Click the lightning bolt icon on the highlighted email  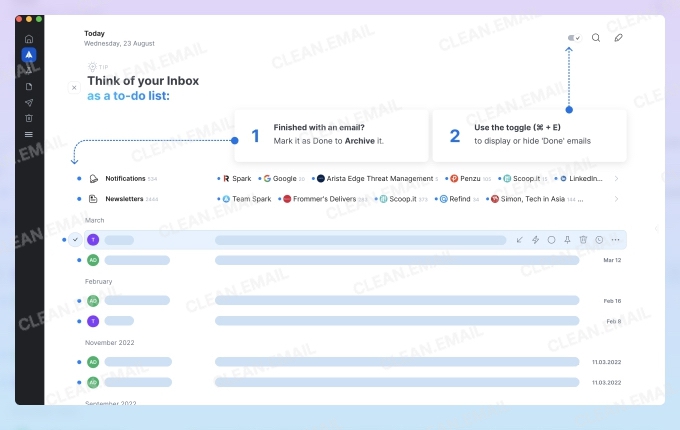[536, 240]
